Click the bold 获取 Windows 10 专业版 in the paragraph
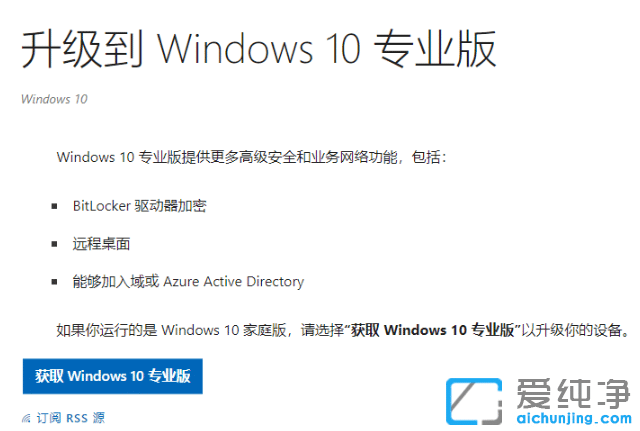 (x=433, y=330)
